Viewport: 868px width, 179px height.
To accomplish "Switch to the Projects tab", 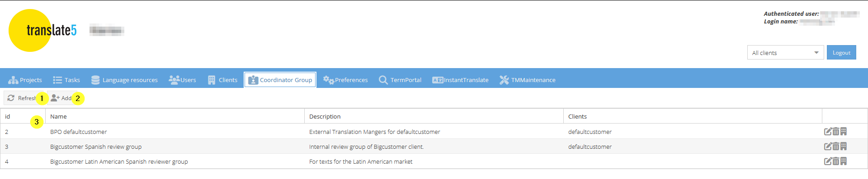I will [x=25, y=80].
